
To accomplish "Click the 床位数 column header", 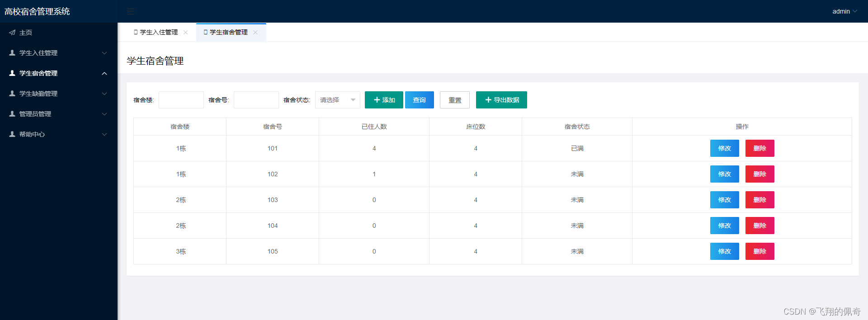I will pyautogui.click(x=476, y=127).
